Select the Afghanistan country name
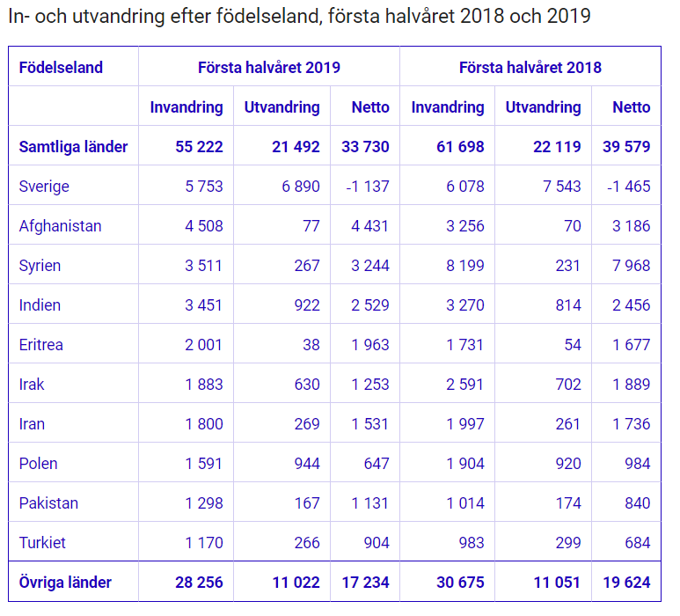Screen dimensions: 680x616 coord(60,226)
